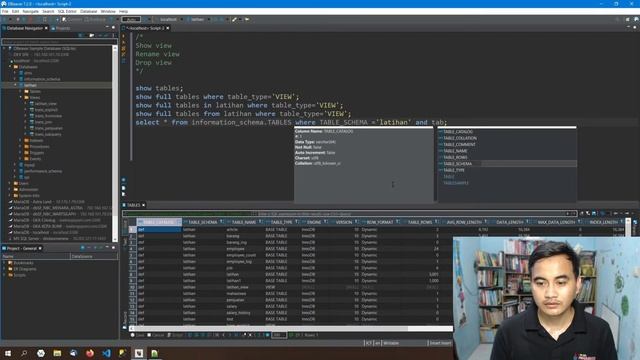Expand the performance_schema database node
Screen dimensions: 640x360
(x=15, y=171)
